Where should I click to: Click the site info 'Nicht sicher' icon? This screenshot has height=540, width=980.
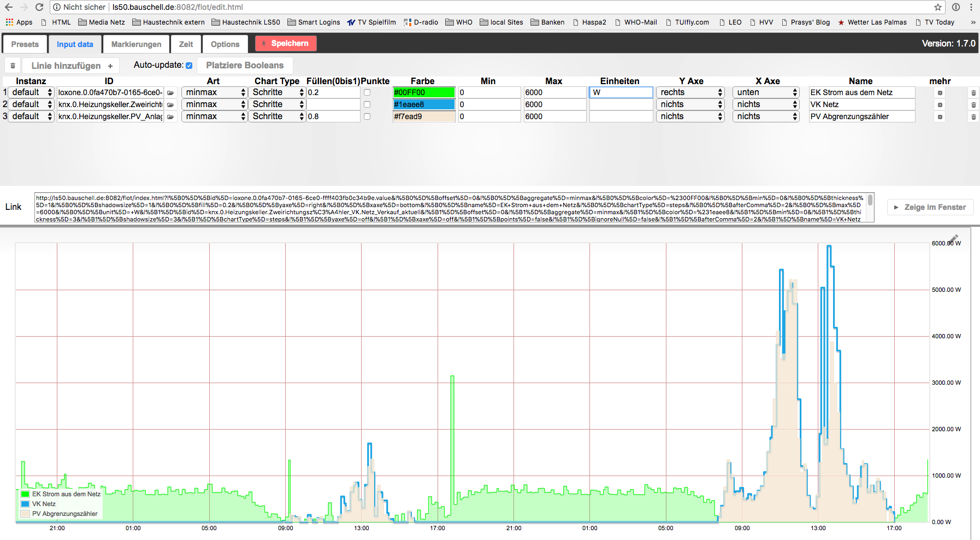(57, 7)
